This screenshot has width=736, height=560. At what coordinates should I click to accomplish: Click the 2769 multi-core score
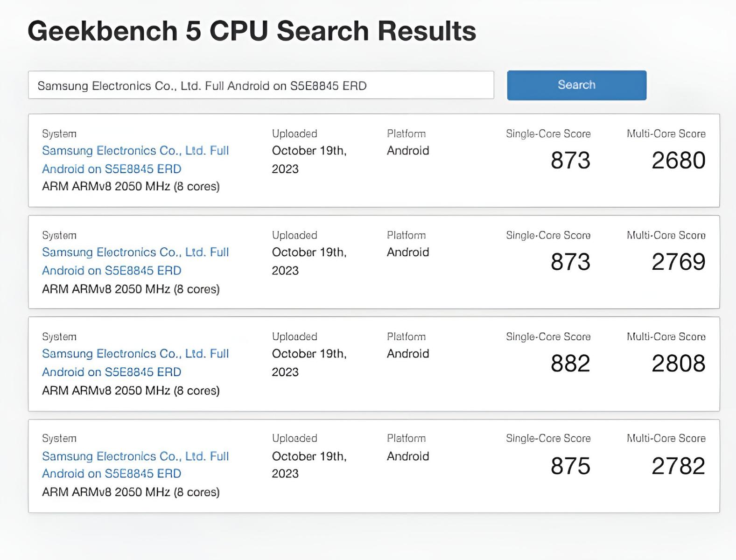tap(678, 262)
